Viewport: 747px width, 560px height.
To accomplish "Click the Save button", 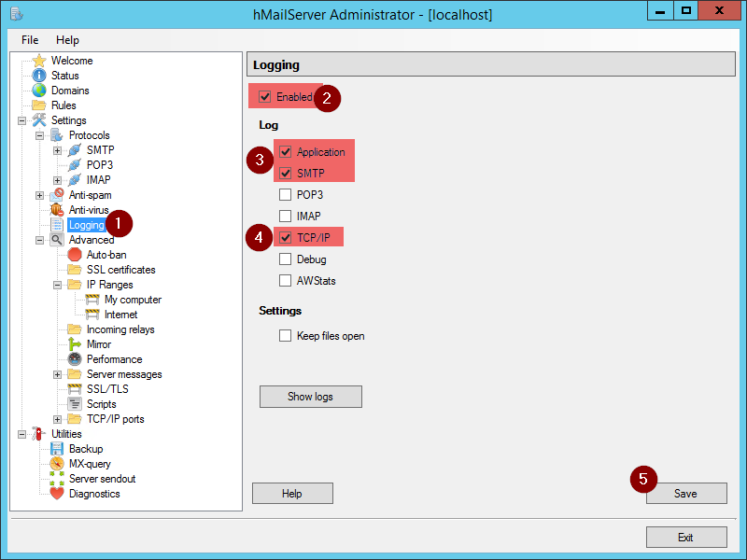I will [x=686, y=494].
